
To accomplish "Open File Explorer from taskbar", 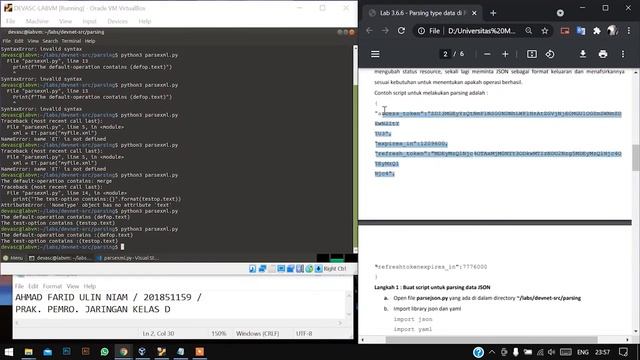I will 28,352.
